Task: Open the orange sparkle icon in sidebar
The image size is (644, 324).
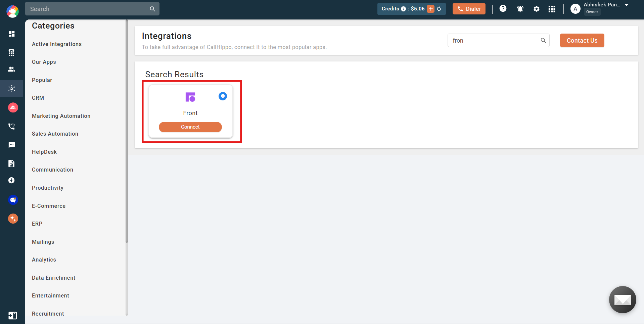Action: 13,219
